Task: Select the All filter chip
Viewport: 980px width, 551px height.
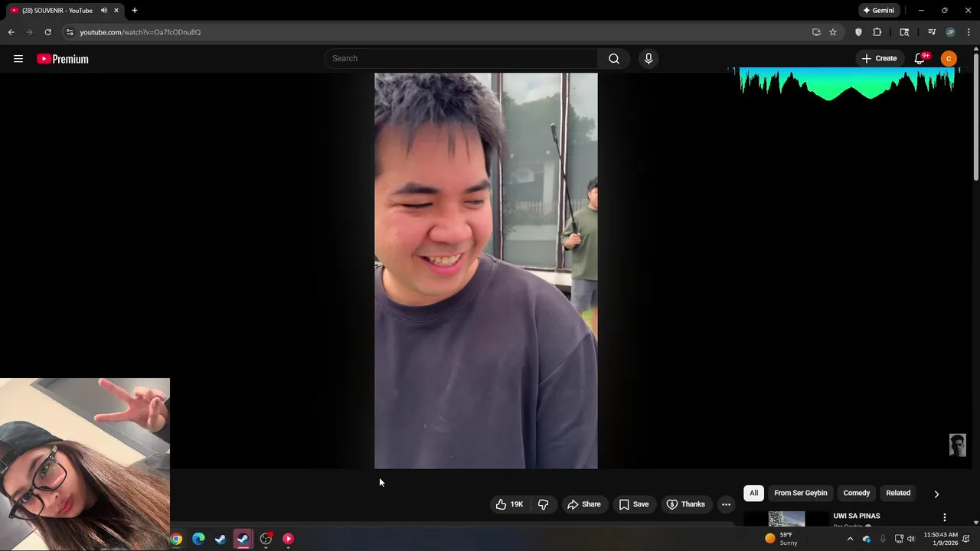Action: click(x=753, y=493)
